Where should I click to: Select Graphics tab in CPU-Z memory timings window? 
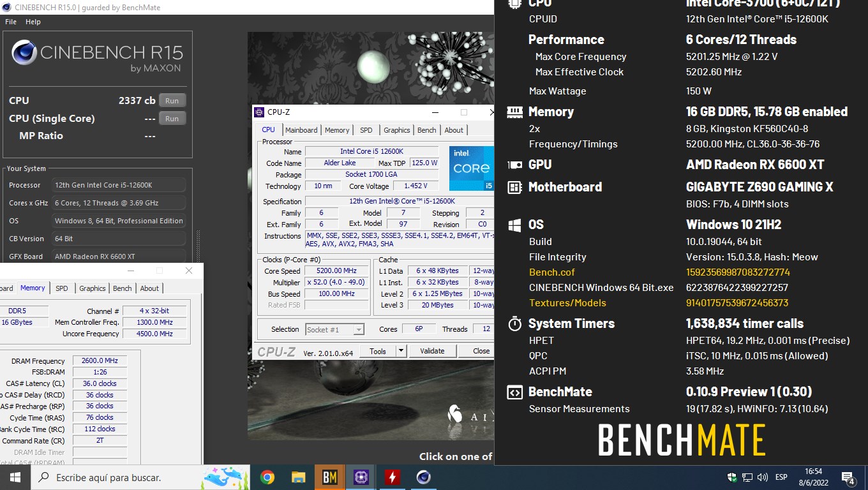[93, 288]
